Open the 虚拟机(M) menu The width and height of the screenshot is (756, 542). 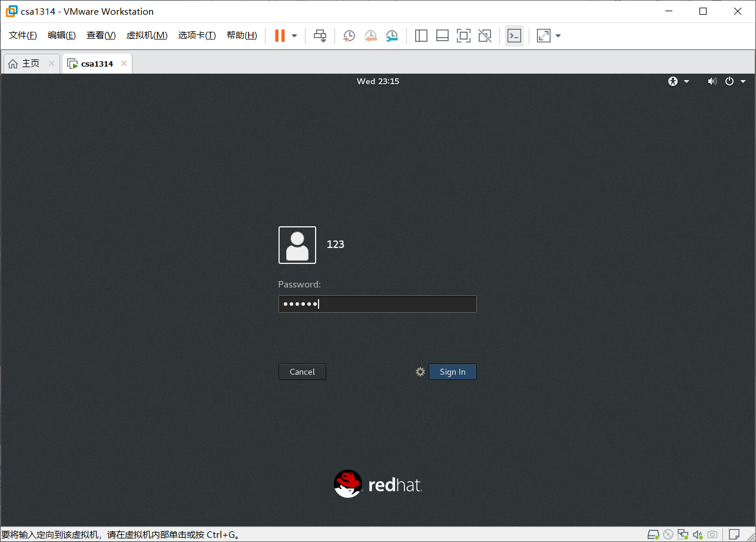147,35
